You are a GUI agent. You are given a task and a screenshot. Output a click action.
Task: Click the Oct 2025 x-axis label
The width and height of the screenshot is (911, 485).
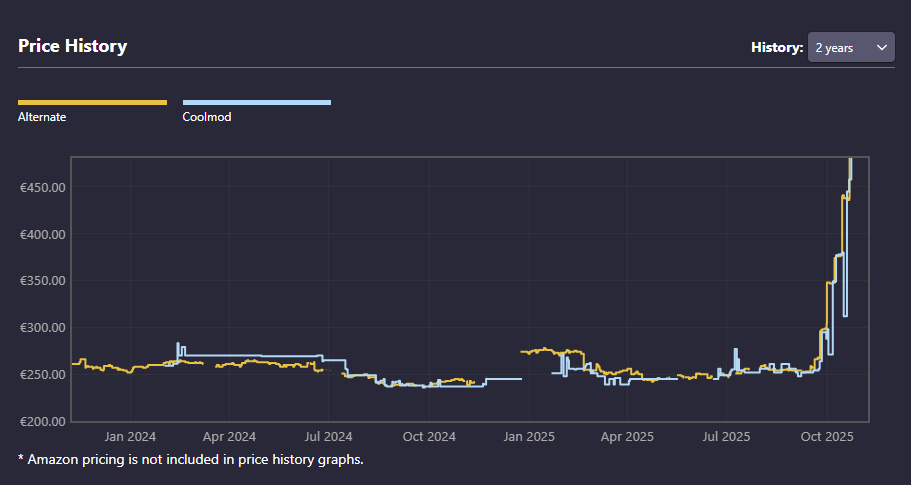pyautogui.click(x=827, y=437)
